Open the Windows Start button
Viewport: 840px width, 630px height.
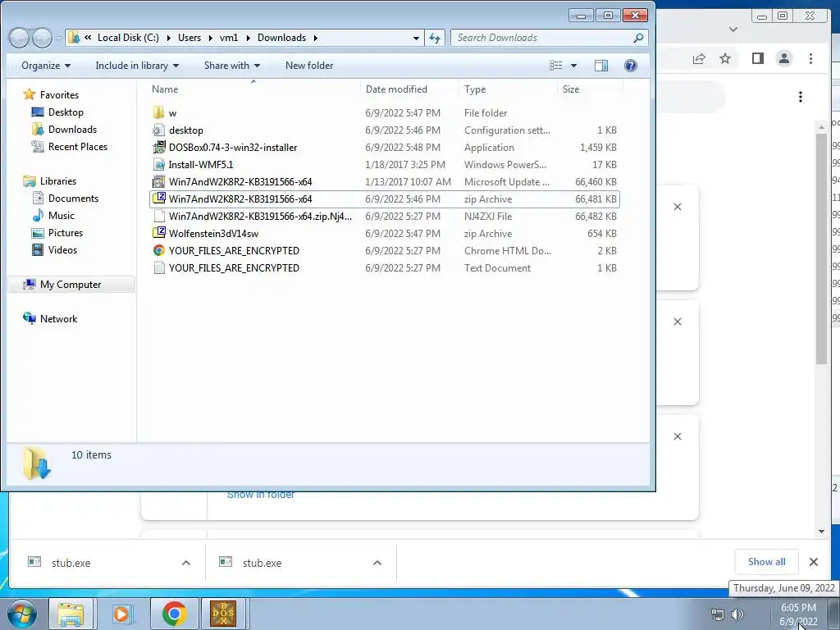coord(22,614)
